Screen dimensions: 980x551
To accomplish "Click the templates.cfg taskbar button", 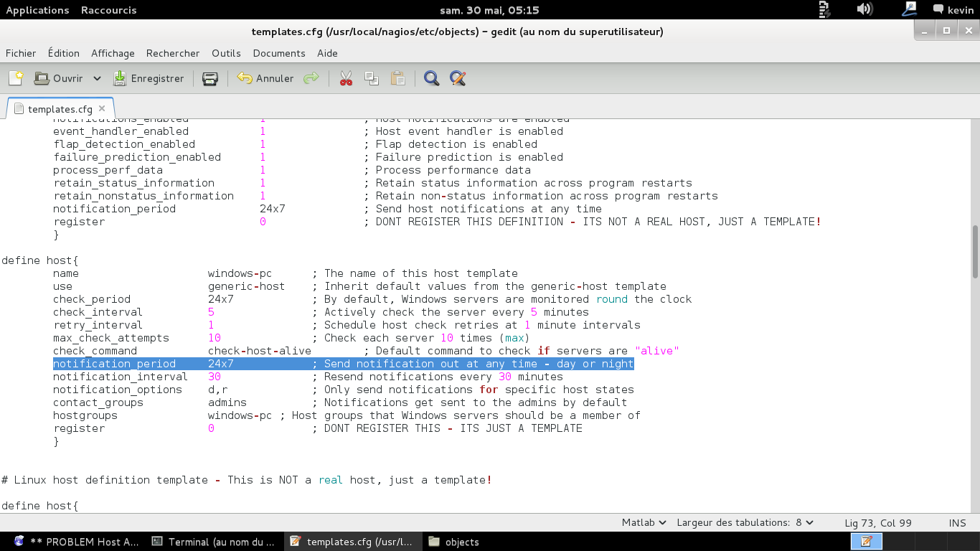I will pos(353,542).
